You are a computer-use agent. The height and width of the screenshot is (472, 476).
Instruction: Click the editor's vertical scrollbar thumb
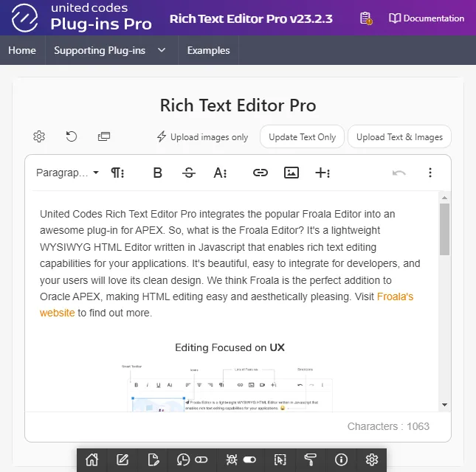[x=444, y=229]
